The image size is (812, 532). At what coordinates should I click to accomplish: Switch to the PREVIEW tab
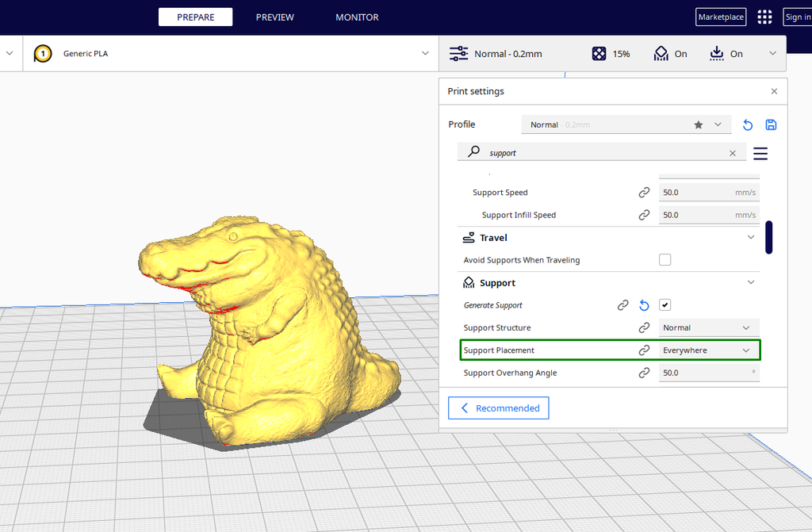coord(274,17)
